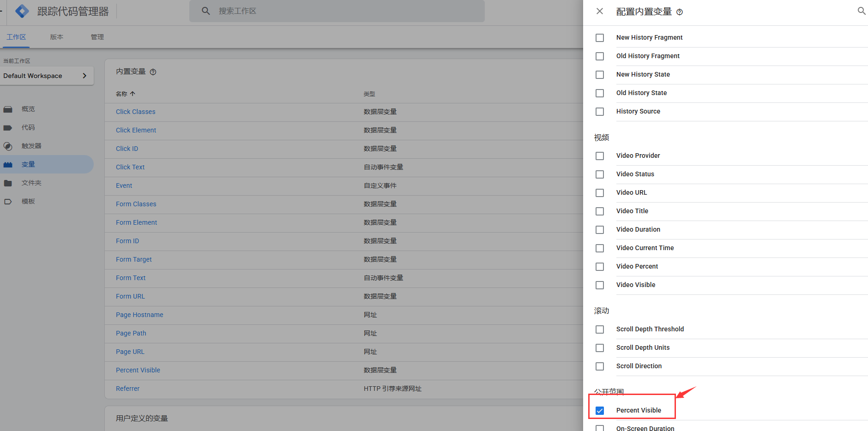Expand the Default Workspace selector
The image size is (868, 431).
coord(47,76)
